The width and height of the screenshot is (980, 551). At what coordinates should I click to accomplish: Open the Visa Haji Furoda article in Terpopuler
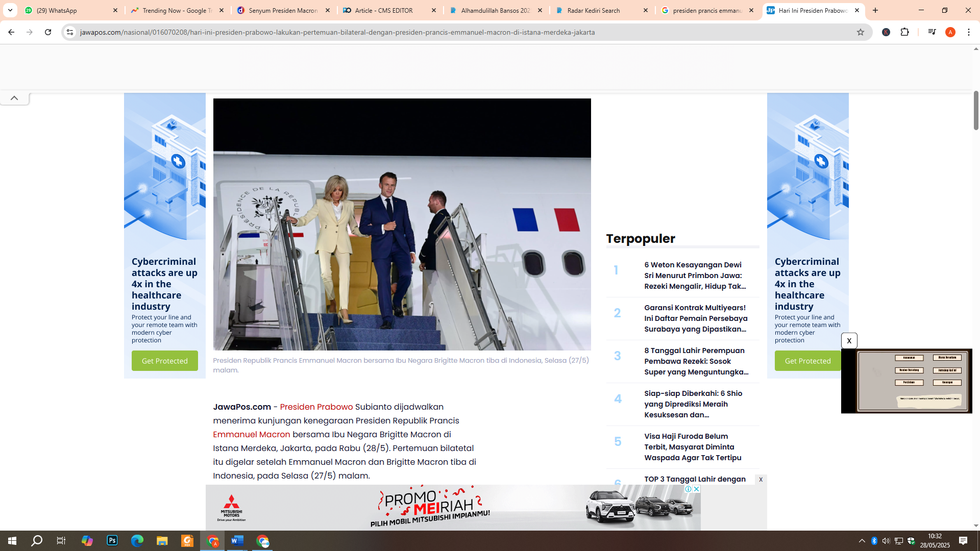point(692,447)
